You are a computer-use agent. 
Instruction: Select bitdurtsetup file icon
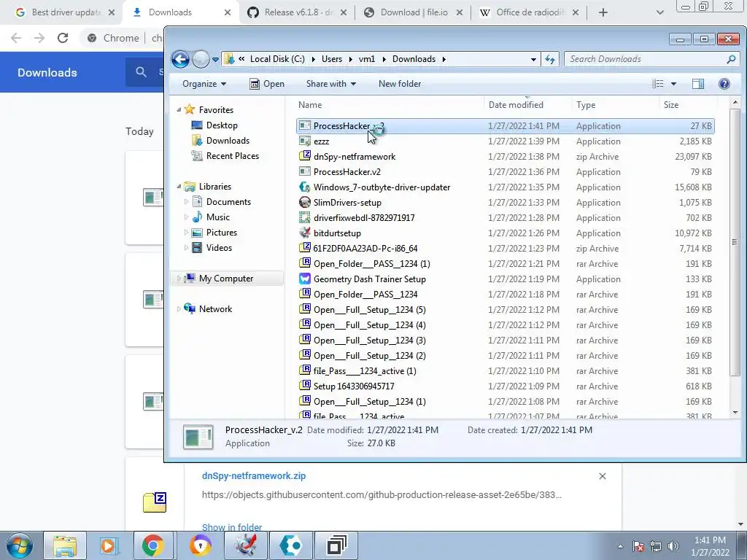(304, 233)
